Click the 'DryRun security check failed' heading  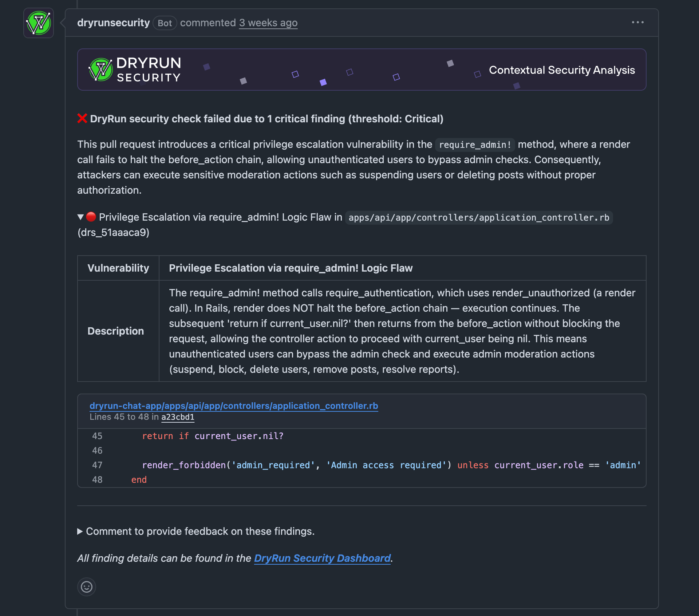click(x=266, y=119)
